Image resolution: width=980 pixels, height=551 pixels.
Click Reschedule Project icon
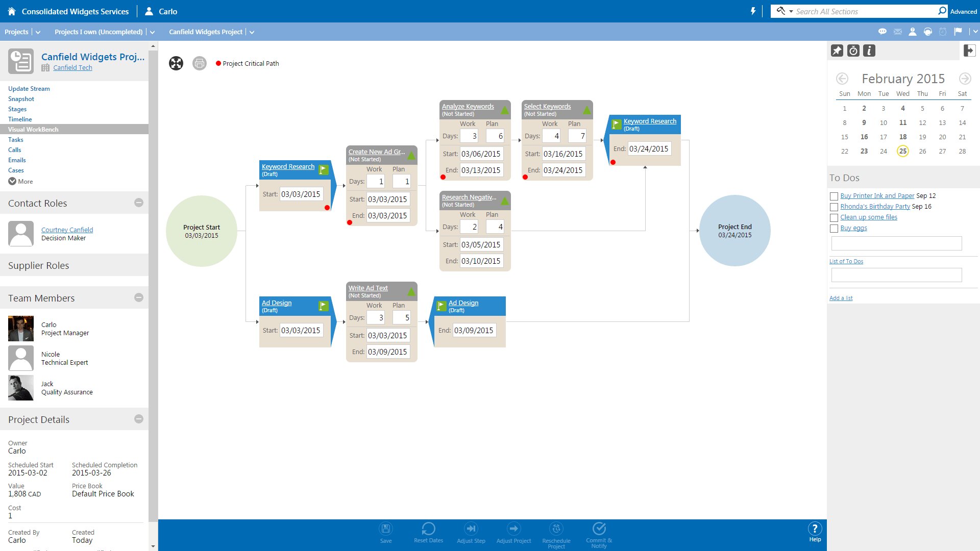pos(556,529)
